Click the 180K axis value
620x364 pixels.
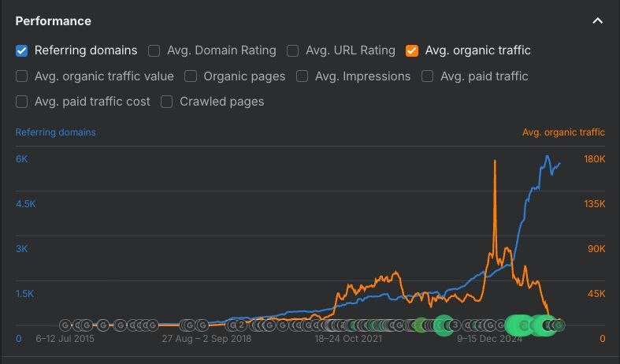click(x=594, y=159)
